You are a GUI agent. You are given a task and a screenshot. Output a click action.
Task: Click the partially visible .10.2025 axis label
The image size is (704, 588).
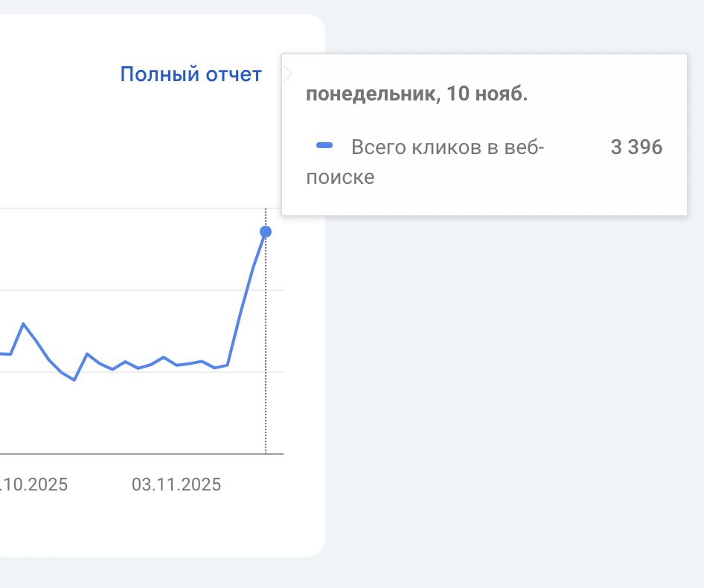coord(33,485)
